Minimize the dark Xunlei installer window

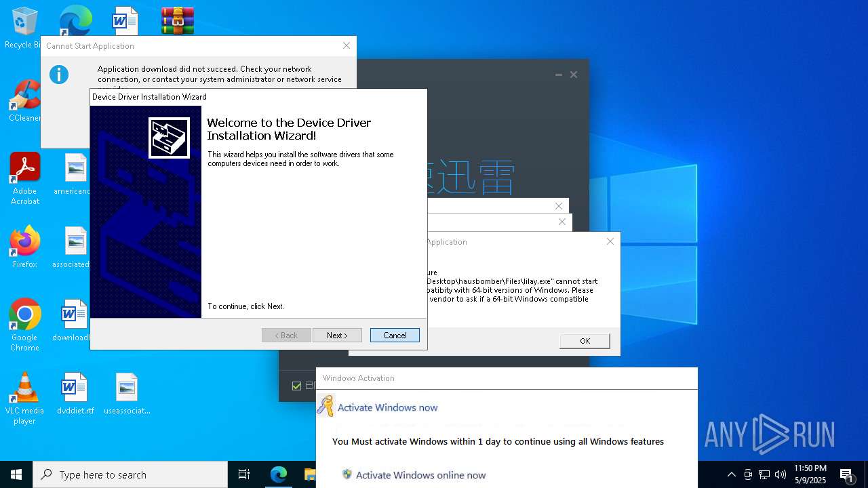[x=558, y=75]
